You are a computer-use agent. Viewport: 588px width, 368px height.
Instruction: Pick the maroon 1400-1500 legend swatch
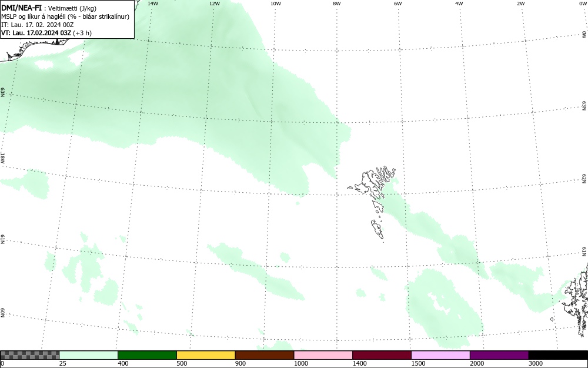point(382,355)
